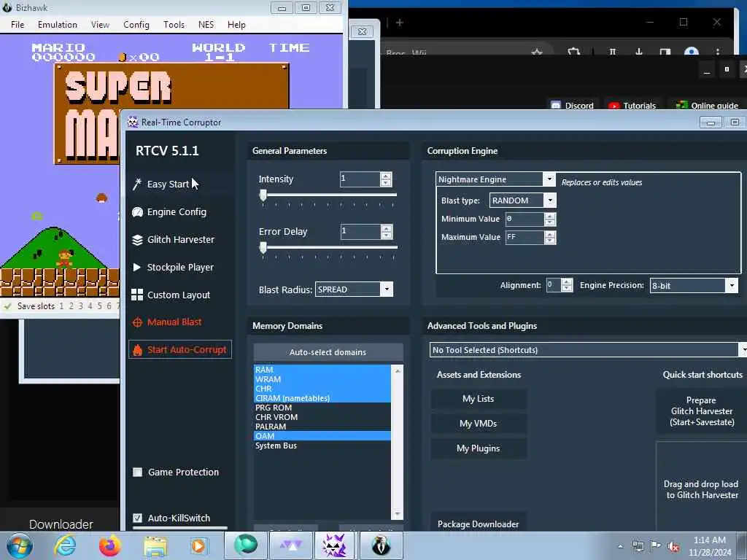The image size is (747, 560).
Task: Open View menu in Bizhawk
Action: [x=100, y=24]
